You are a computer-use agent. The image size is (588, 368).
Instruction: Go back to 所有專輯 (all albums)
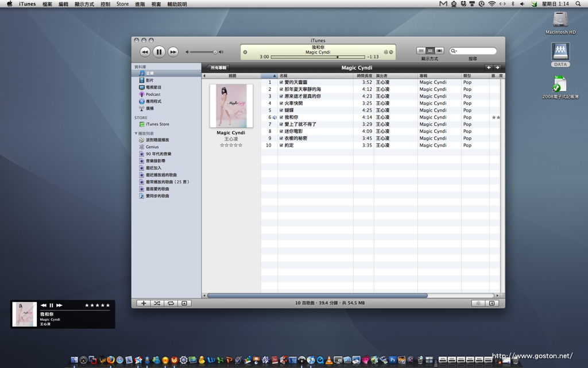[x=218, y=68]
